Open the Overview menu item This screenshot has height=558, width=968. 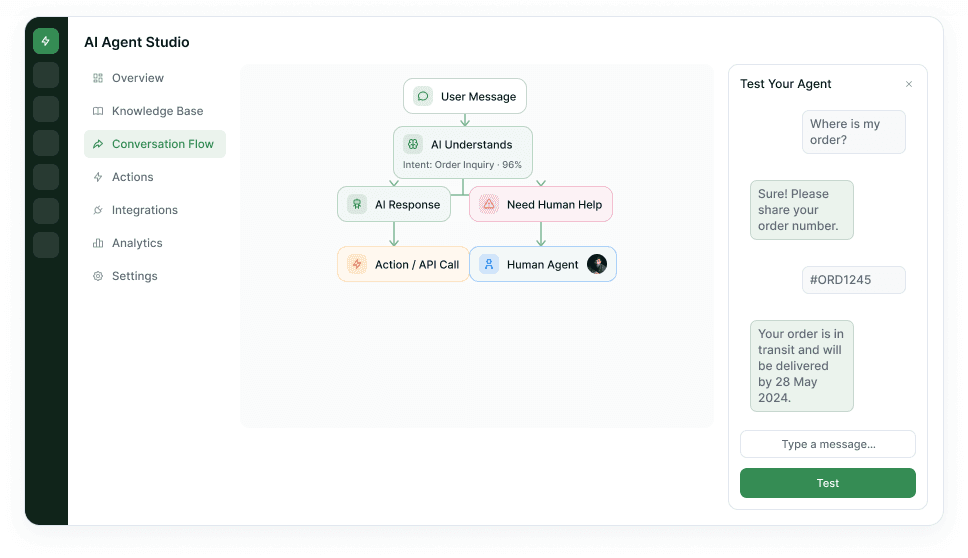pyautogui.click(x=155, y=78)
